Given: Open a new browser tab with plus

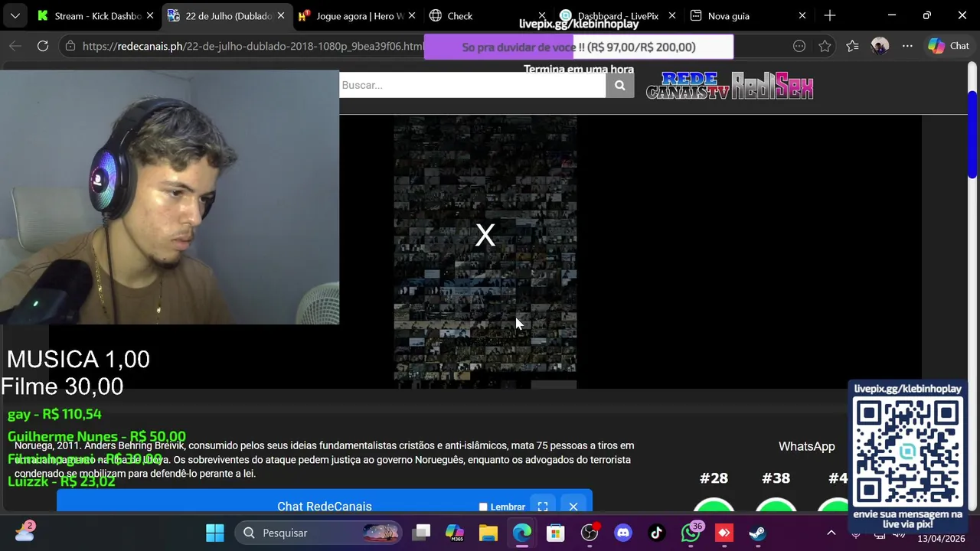Looking at the screenshot, I should pos(830,15).
